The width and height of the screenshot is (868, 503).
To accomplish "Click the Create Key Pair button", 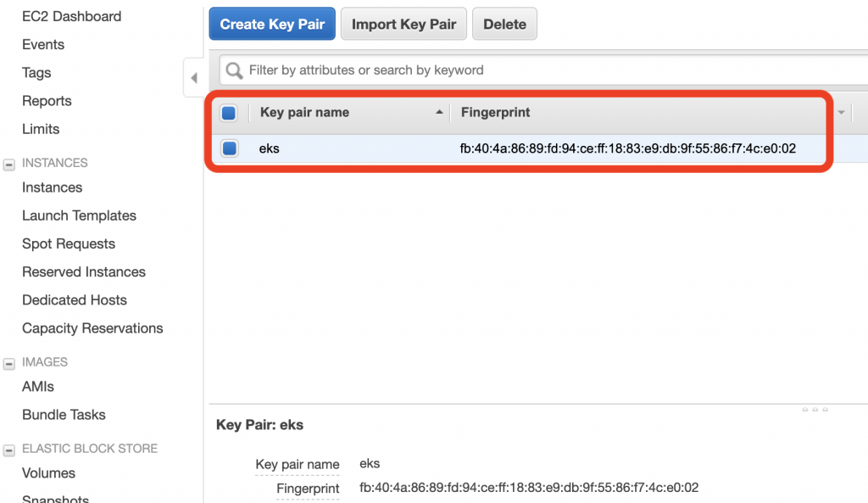I will point(272,24).
